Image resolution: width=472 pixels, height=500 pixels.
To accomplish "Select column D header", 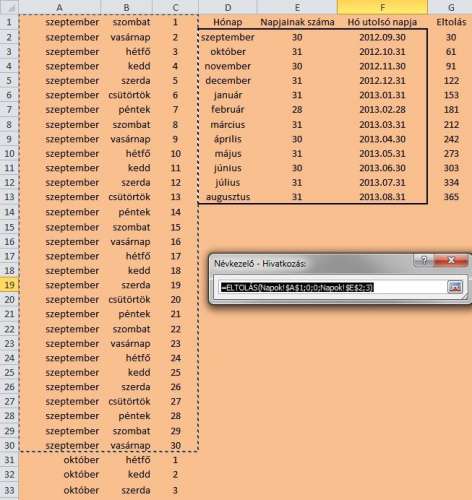I will click(x=228, y=7).
